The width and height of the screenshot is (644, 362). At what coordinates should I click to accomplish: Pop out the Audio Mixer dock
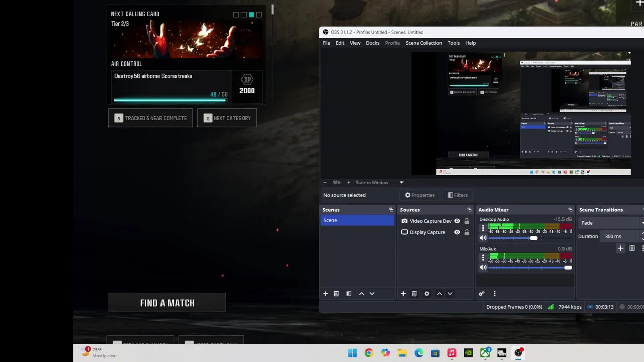click(x=570, y=210)
